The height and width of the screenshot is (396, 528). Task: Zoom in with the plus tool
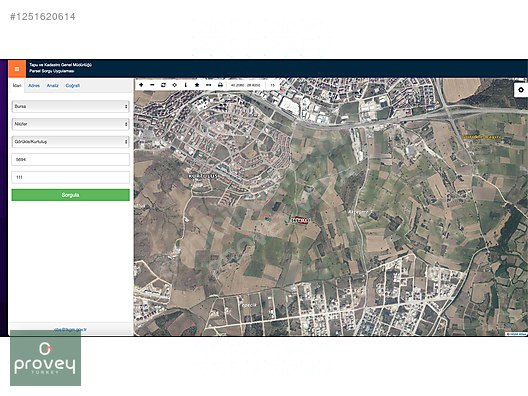[x=141, y=85]
